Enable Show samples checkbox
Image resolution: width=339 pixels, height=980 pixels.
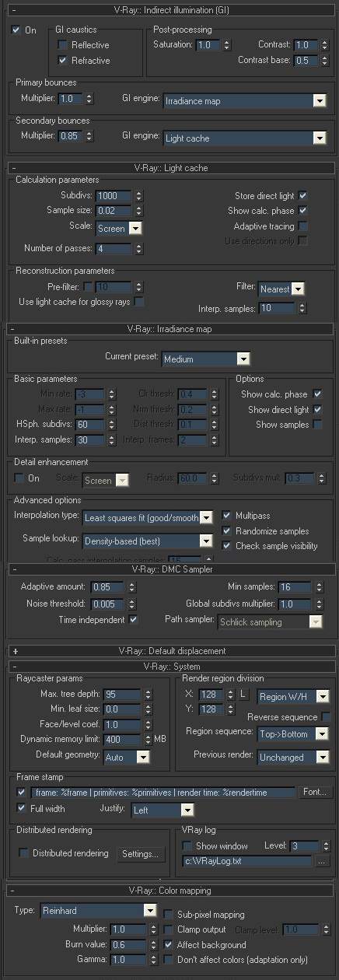click(317, 425)
